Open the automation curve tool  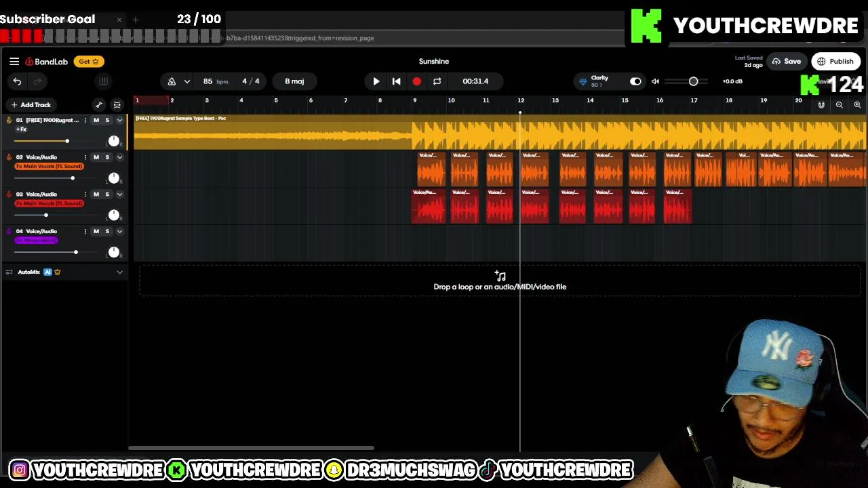tap(99, 104)
